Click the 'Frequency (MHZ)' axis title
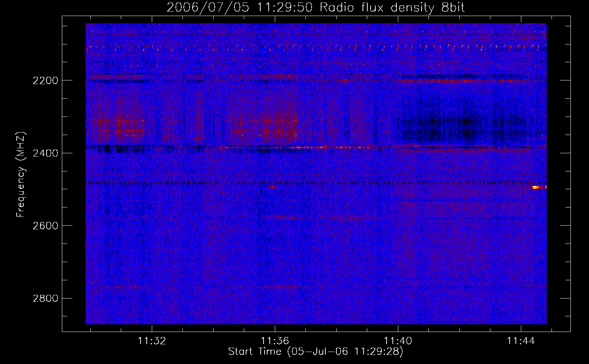This screenshot has height=364, width=589. (21, 175)
